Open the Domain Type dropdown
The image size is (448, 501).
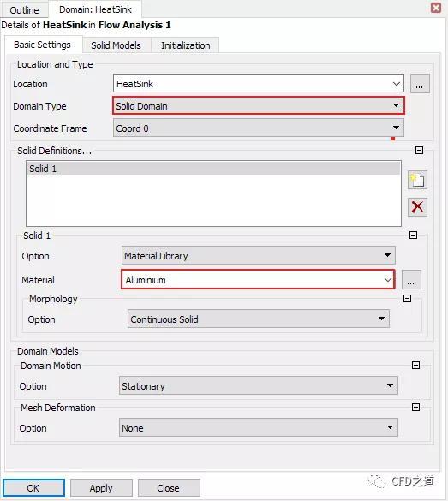[259, 105]
